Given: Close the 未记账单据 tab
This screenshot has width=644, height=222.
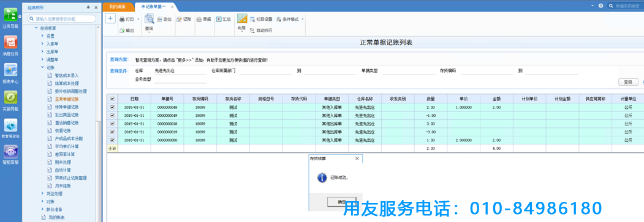Looking at the screenshot, I should 172,7.
